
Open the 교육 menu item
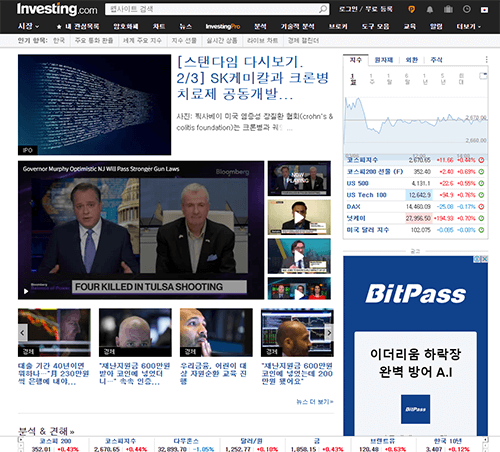pos(410,26)
